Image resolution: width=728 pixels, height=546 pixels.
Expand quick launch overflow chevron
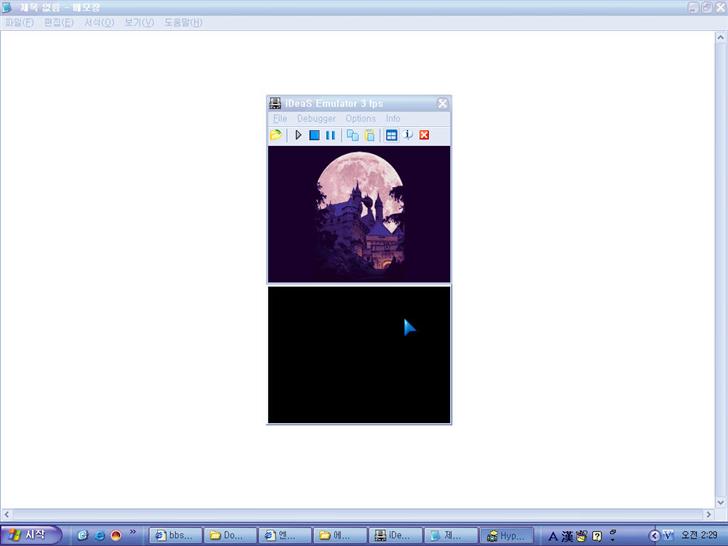(133, 532)
